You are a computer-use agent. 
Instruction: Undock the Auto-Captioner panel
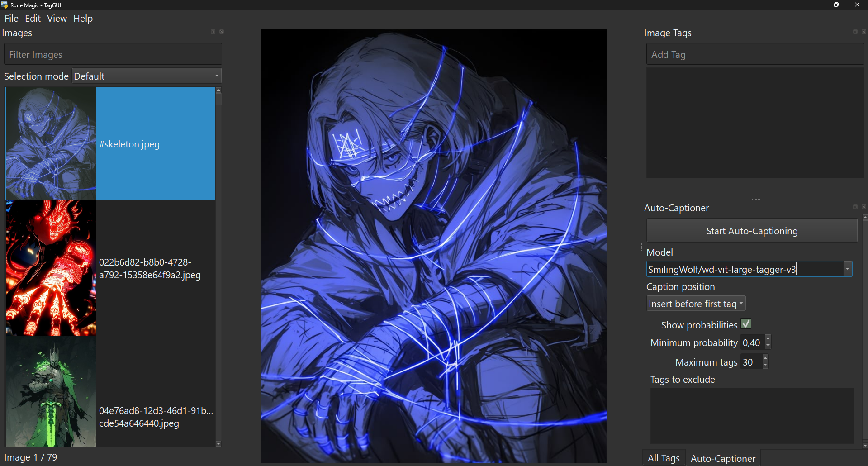coord(855,207)
